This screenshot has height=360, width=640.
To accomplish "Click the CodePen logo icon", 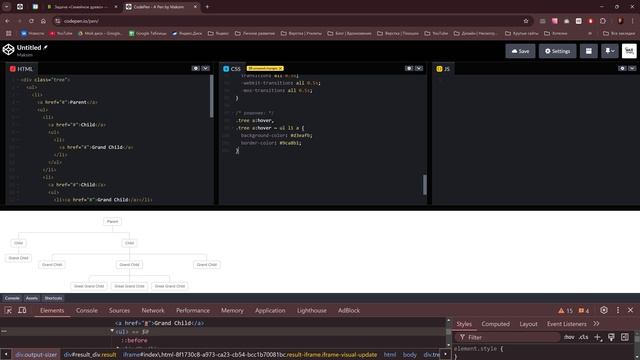I will tap(8, 50).
